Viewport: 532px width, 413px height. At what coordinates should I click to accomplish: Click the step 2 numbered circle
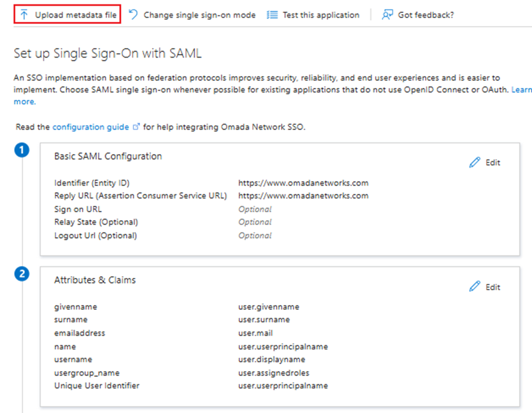coord(22,274)
